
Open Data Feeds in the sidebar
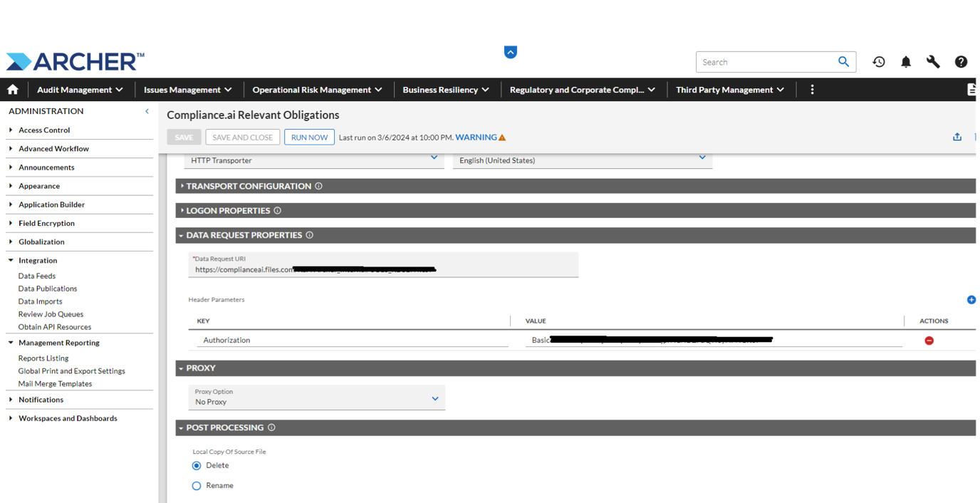pos(37,276)
